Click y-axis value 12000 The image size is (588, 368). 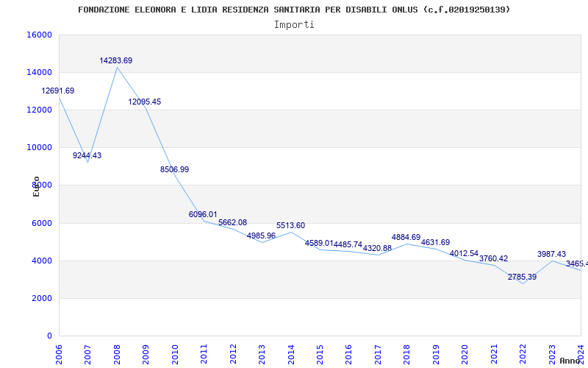(x=39, y=110)
